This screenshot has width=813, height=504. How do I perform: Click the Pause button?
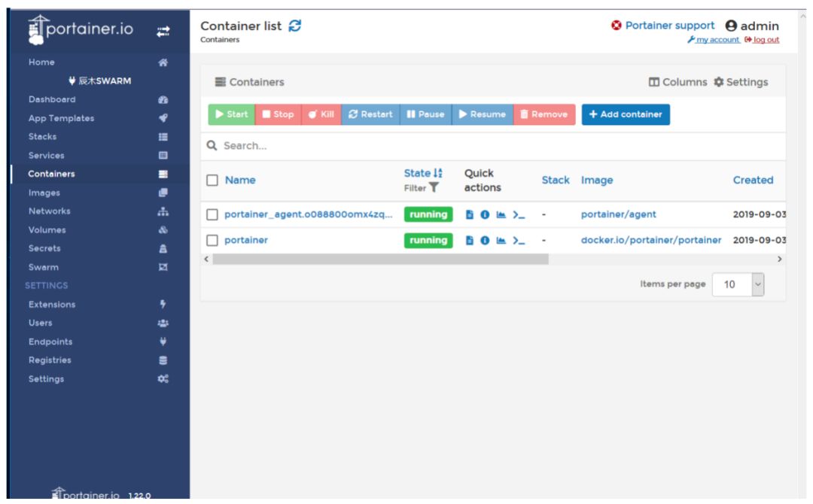[425, 114]
